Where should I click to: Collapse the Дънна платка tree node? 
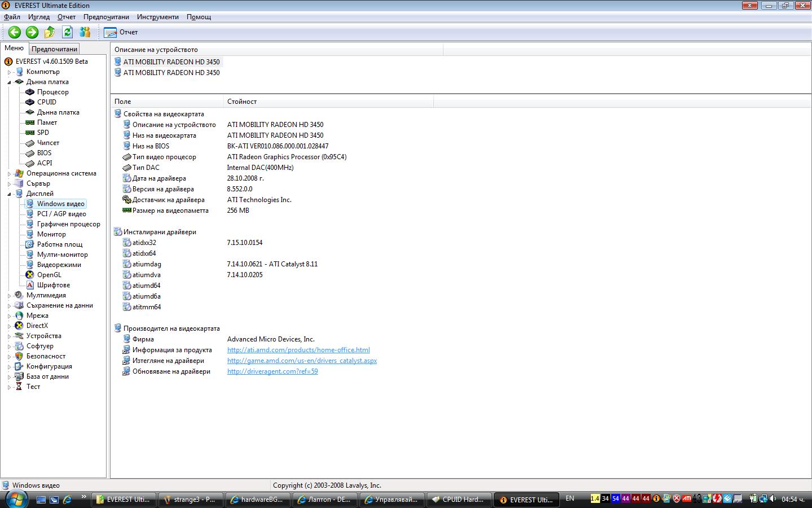(x=10, y=82)
